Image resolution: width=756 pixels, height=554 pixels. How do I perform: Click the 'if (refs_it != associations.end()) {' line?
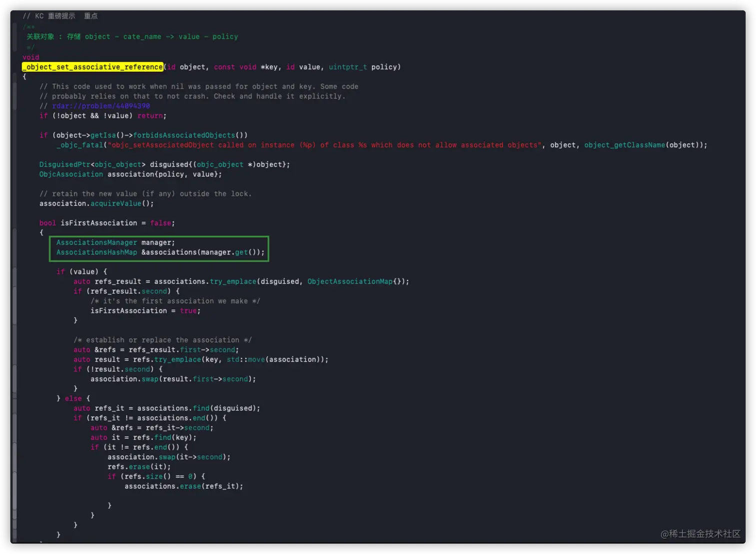coord(149,418)
